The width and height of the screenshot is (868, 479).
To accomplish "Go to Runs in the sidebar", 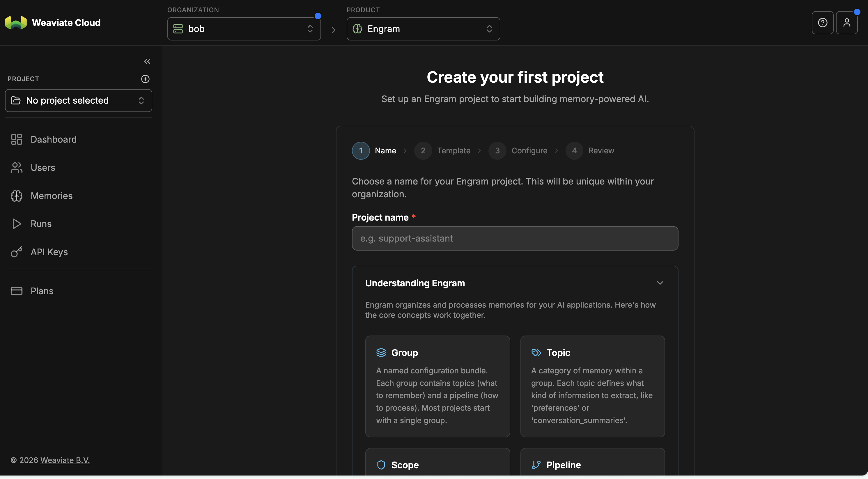I will click(x=79, y=224).
